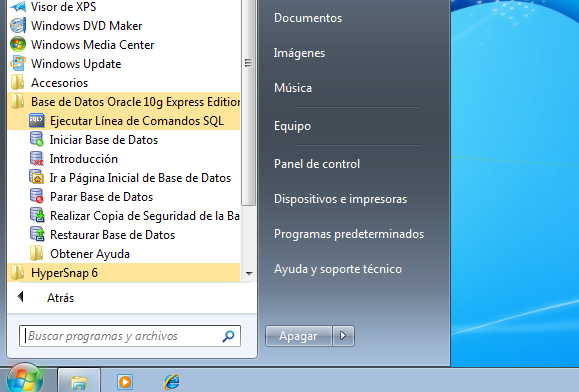Select Parar Base de Datos text

point(102,197)
